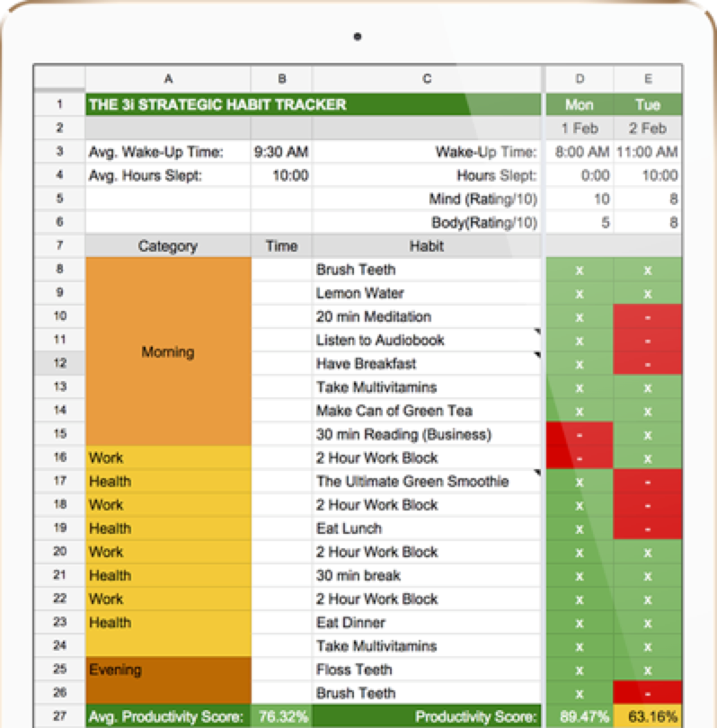Click 'The Ultimate Green Smoothie' habit cell

tap(427, 482)
